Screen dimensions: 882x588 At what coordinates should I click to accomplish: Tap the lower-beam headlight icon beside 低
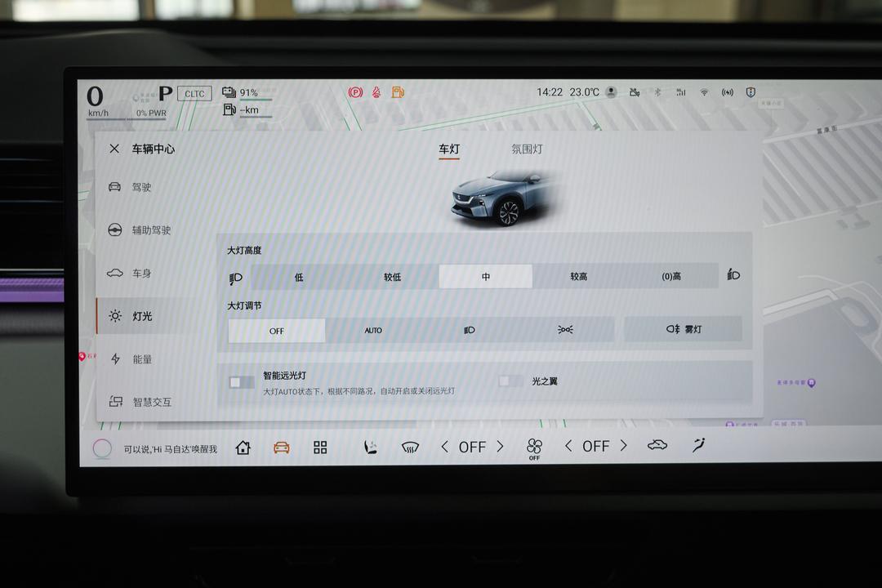[x=236, y=278]
